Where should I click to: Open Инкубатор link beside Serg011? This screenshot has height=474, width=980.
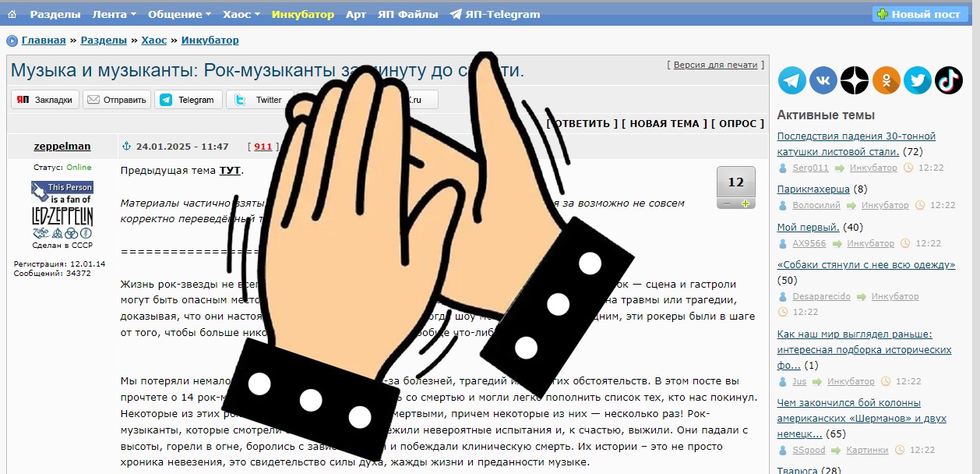point(873,168)
